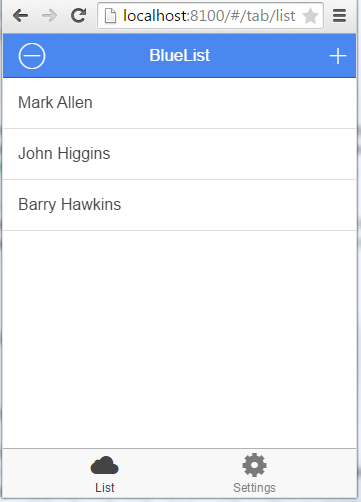Go back with the browser back arrow
The height and width of the screenshot is (502, 361).
click(20, 16)
